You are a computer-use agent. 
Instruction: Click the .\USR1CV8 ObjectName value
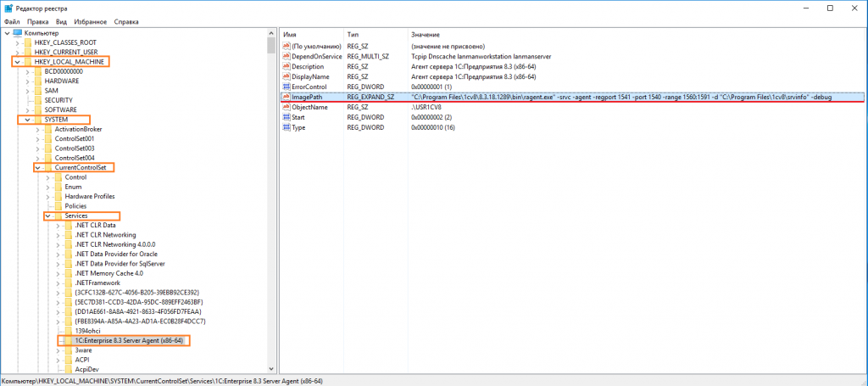click(426, 107)
